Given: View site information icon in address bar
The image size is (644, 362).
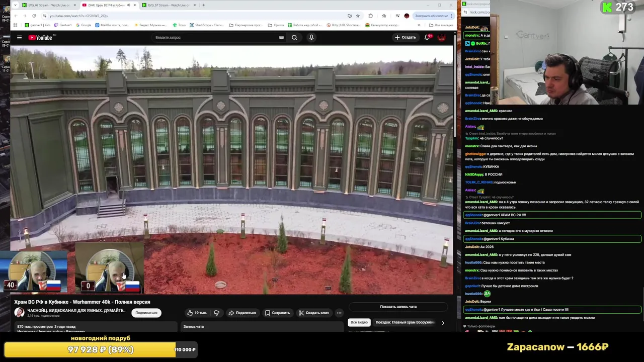Looking at the screenshot, I should tap(45, 16).
